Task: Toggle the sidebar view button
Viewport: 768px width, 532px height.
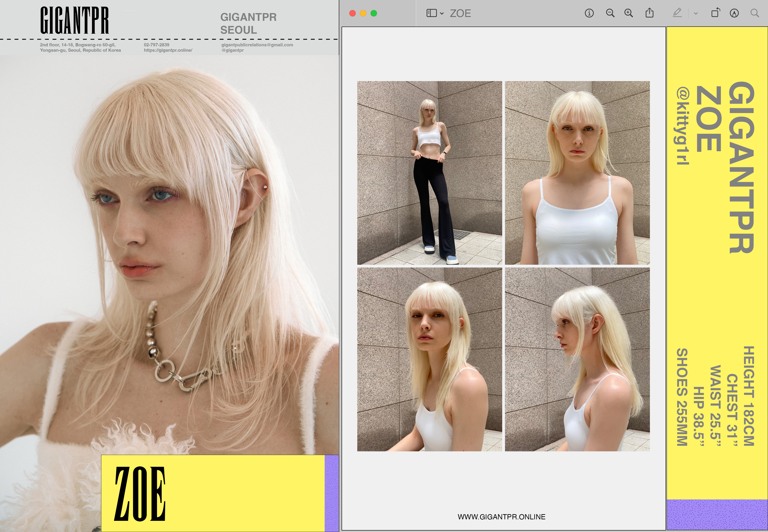Action: coord(431,13)
